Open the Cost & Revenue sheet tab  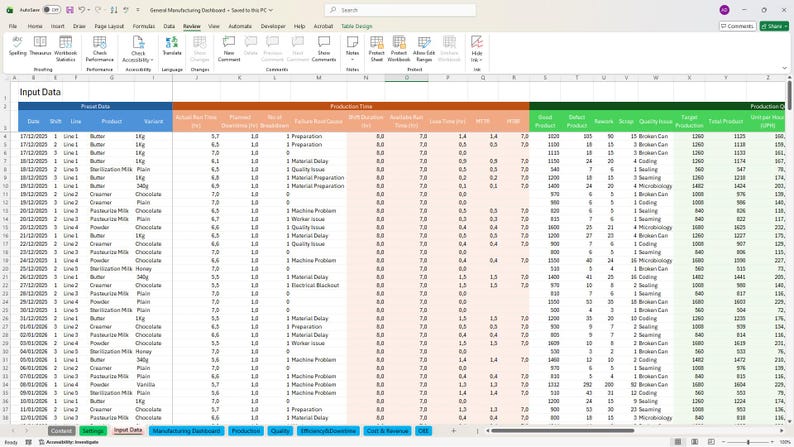coord(387,431)
